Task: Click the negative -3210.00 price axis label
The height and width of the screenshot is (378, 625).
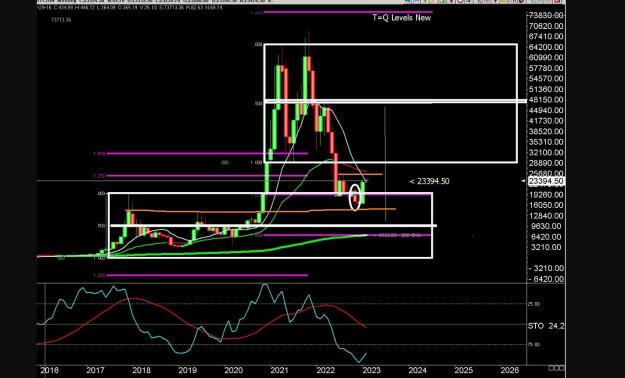Action: [x=546, y=268]
